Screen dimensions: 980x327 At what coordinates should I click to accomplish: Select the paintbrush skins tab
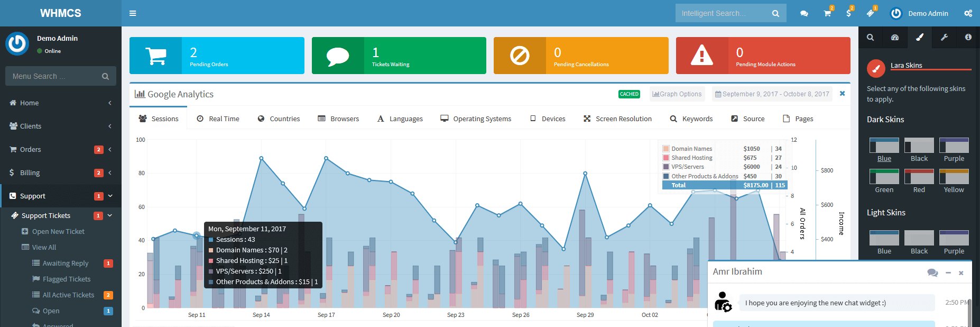(x=920, y=37)
